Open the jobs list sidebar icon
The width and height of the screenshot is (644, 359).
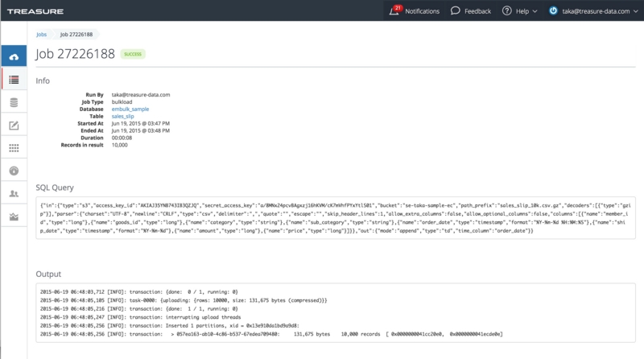[x=14, y=80]
